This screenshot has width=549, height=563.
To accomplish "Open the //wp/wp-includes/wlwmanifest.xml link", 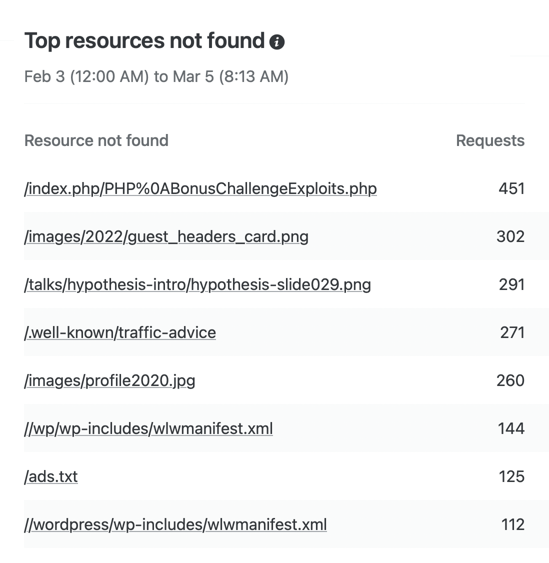I will tap(148, 429).
